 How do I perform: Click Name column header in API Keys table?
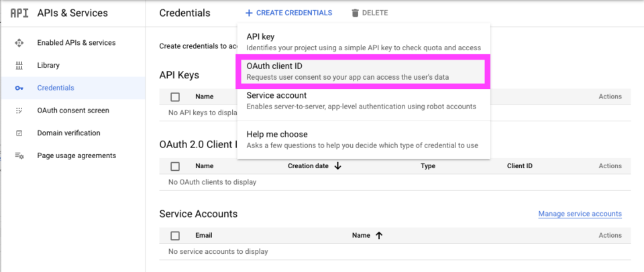click(204, 97)
